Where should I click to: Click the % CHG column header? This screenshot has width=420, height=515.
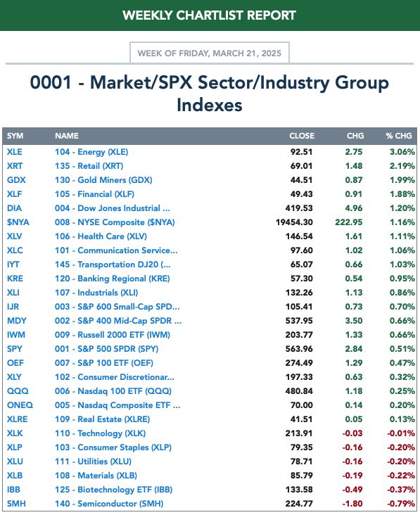pyautogui.click(x=399, y=136)
